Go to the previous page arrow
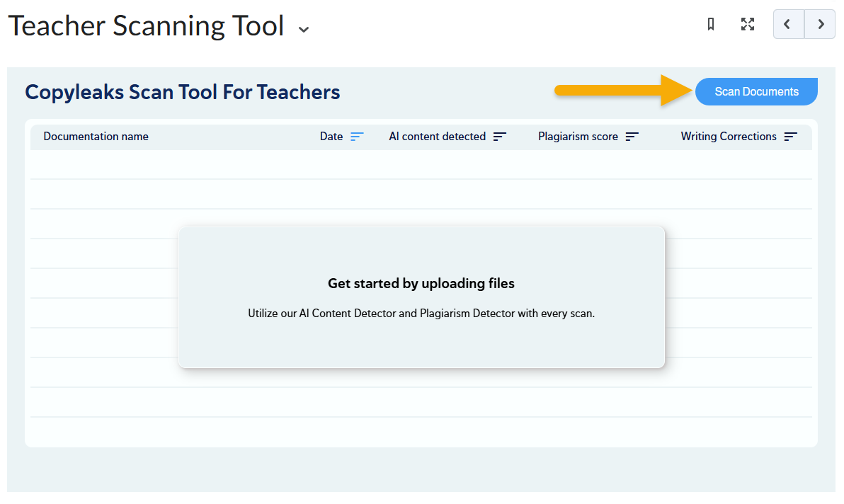The width and height of the screenshot is (844, 504). point(789,24)
